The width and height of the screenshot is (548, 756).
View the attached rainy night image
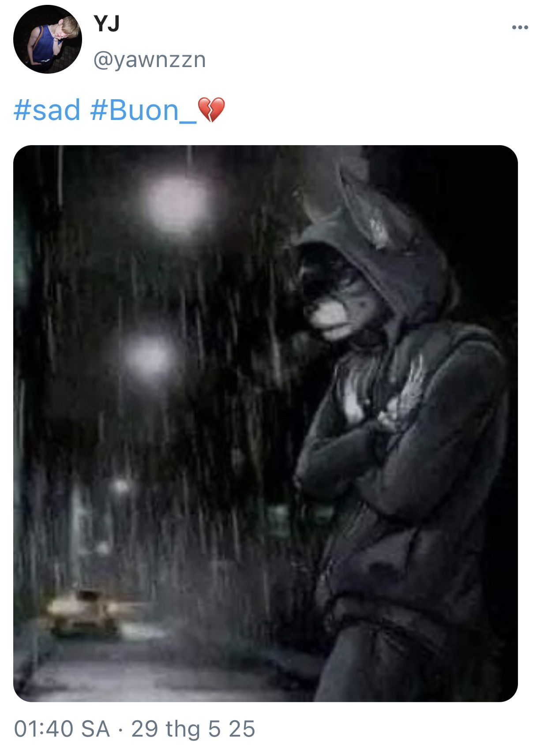[266, 423]
